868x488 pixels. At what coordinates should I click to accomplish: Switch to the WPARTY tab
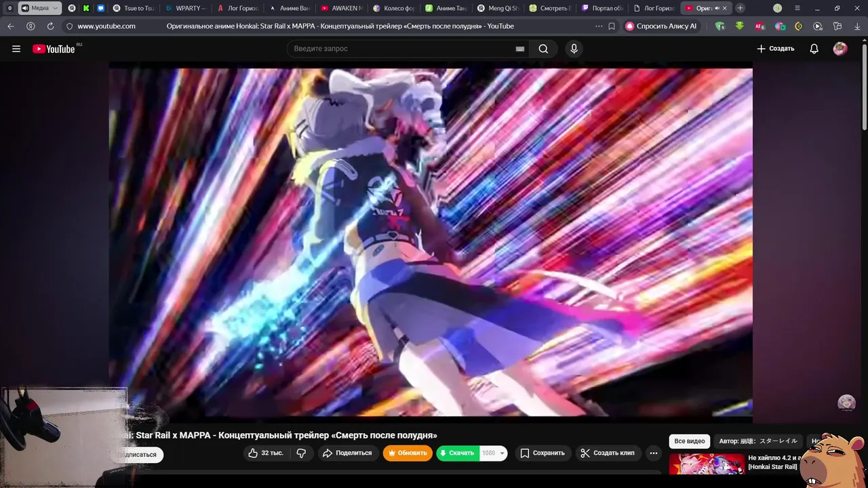click(x=186, y=8)
